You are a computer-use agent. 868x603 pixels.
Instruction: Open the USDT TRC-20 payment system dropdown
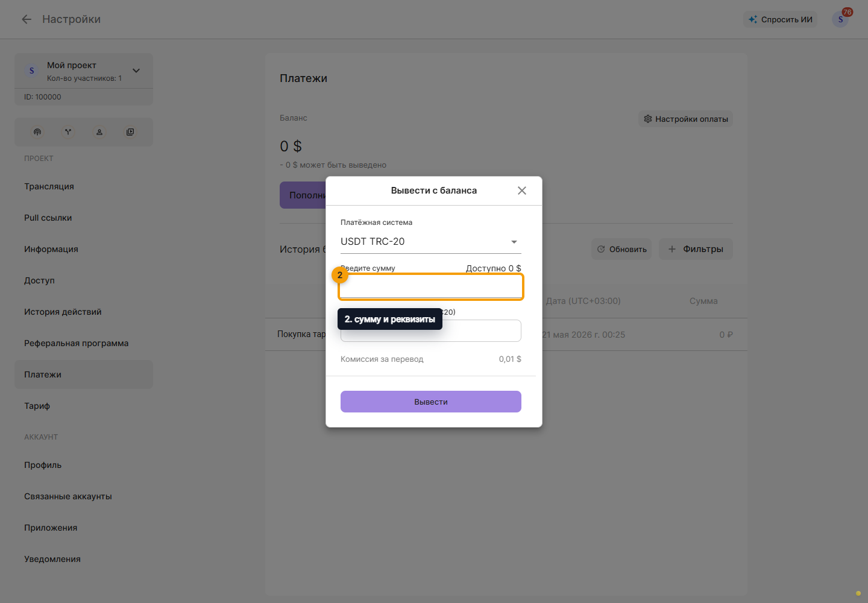tap(431, 241)
